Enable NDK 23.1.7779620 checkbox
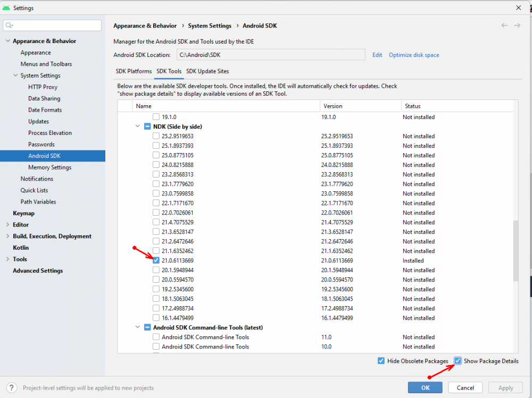Screen dimensions: 532x398 [156, 184]
